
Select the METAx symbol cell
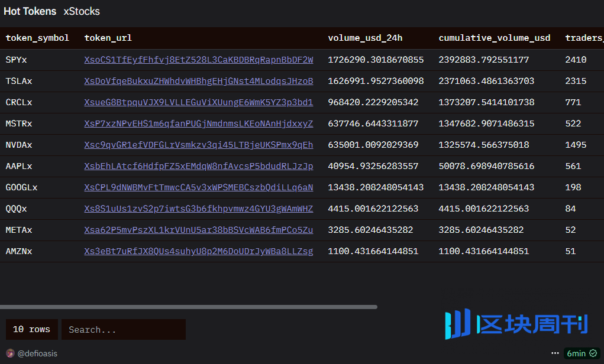[x=19, y=230]
